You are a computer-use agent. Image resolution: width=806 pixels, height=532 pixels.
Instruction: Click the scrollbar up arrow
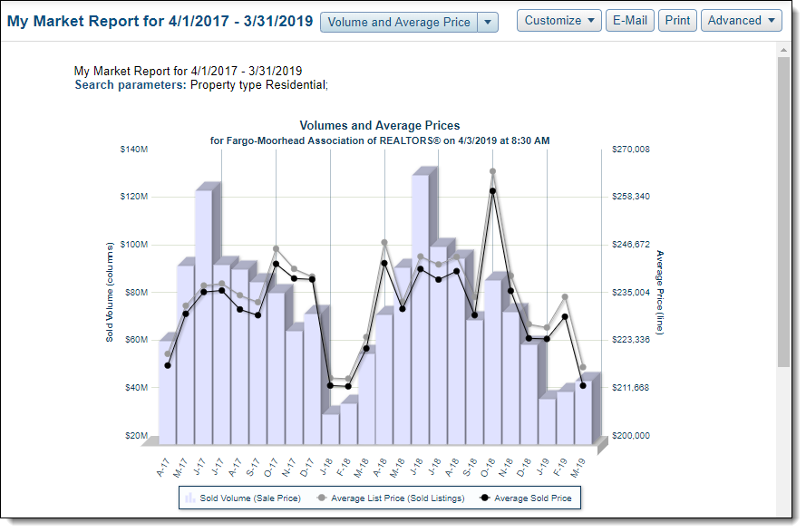tap(783, 51)
